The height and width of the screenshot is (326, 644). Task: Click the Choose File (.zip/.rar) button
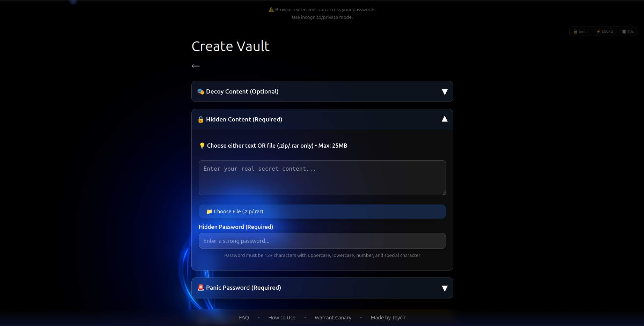(x=322, y=212)
